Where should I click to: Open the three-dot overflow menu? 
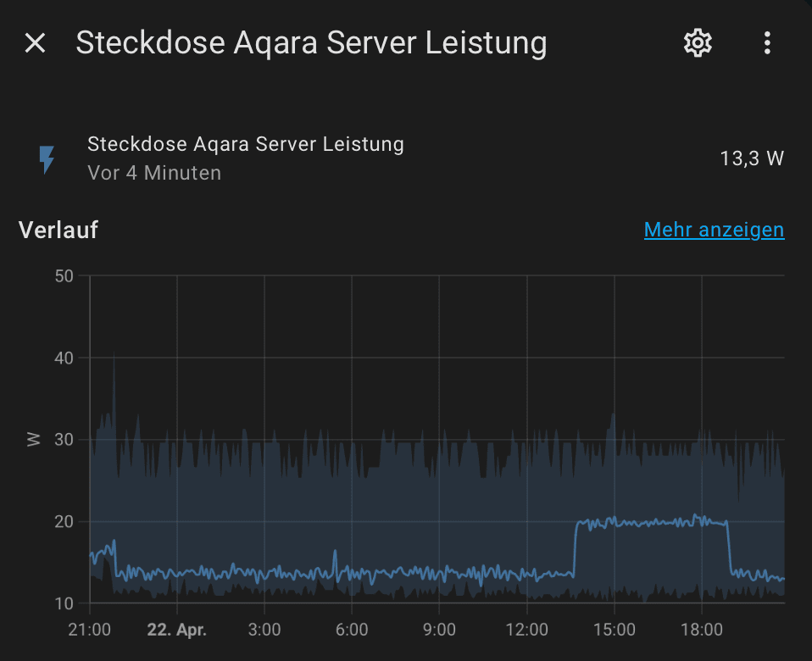click(x=766, y=43)
